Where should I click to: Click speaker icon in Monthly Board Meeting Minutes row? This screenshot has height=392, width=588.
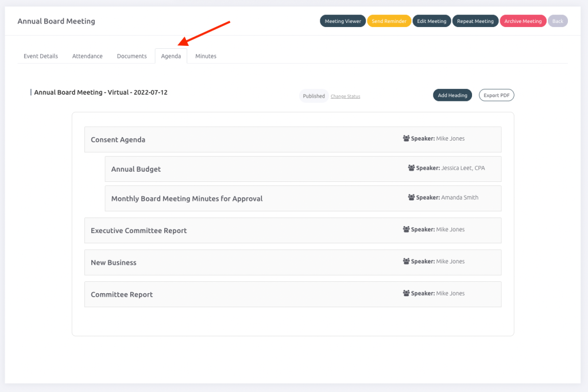(x=411, y=197)
